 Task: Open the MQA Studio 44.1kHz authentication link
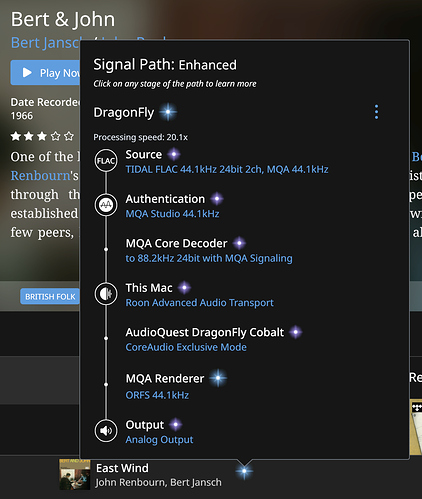click(172, 214)
